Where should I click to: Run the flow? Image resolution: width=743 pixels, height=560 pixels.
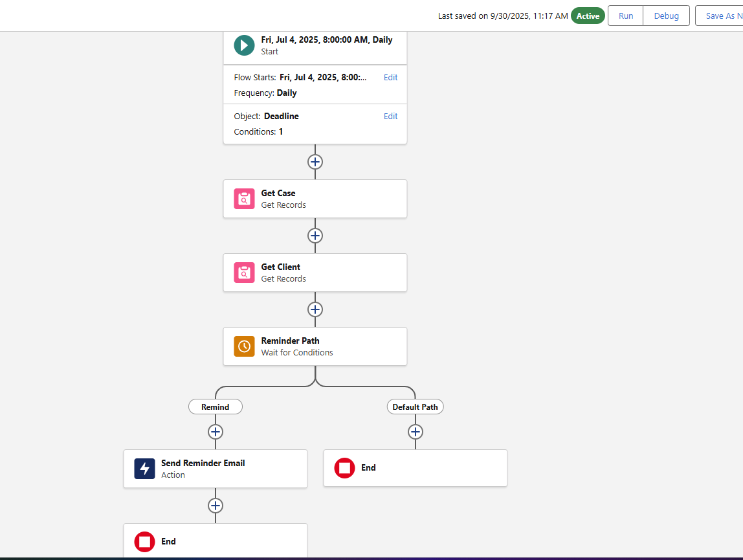[x=625, y=16]
